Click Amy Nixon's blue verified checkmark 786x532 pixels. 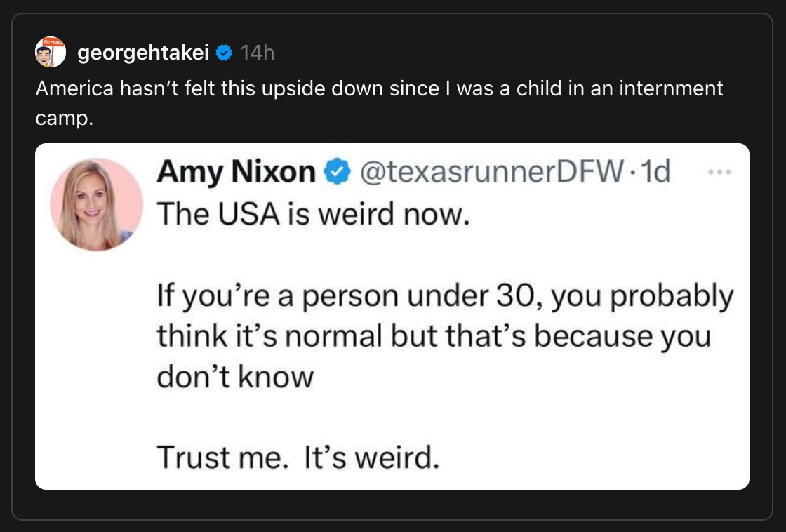tap(337, 172)
